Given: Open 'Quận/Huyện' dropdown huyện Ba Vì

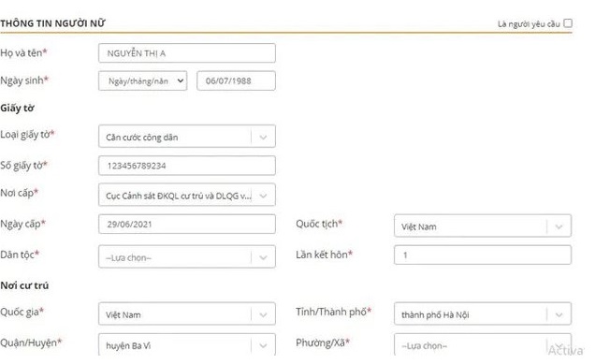Looking at the screenshot, I should [187, 344].
